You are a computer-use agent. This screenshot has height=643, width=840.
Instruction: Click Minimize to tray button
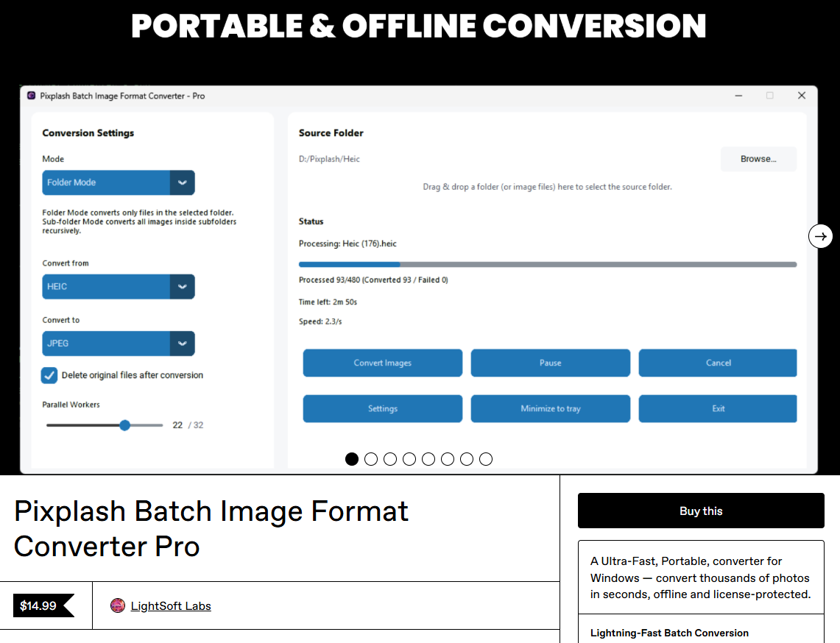pyautogui.click(x=550, y=408)
